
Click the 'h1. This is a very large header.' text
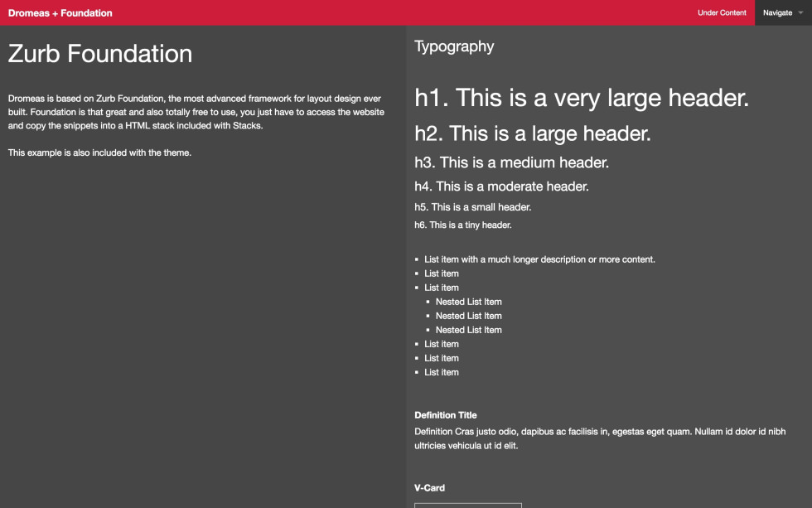click(582, 98)
